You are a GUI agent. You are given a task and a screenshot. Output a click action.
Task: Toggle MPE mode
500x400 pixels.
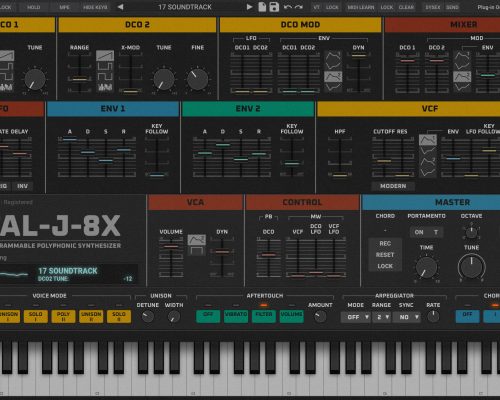coord(64,7)
